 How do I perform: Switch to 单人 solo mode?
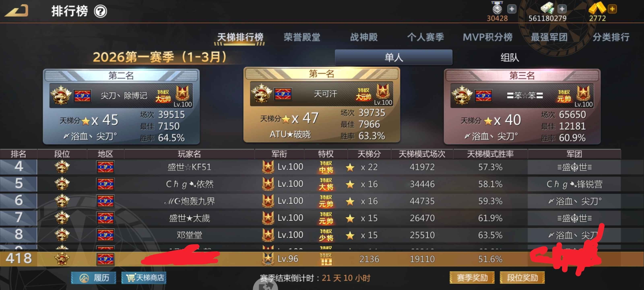[393, 57]
